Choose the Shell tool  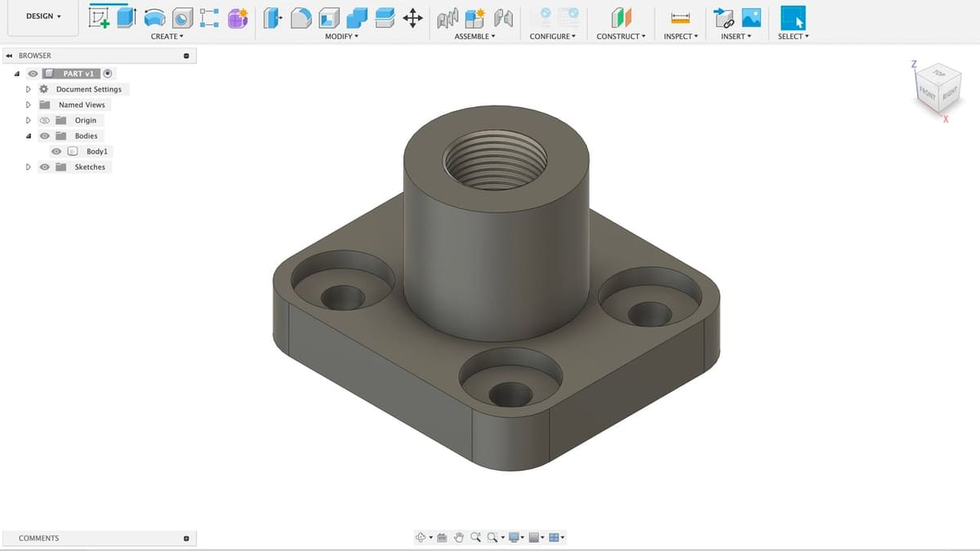(329, 17)
